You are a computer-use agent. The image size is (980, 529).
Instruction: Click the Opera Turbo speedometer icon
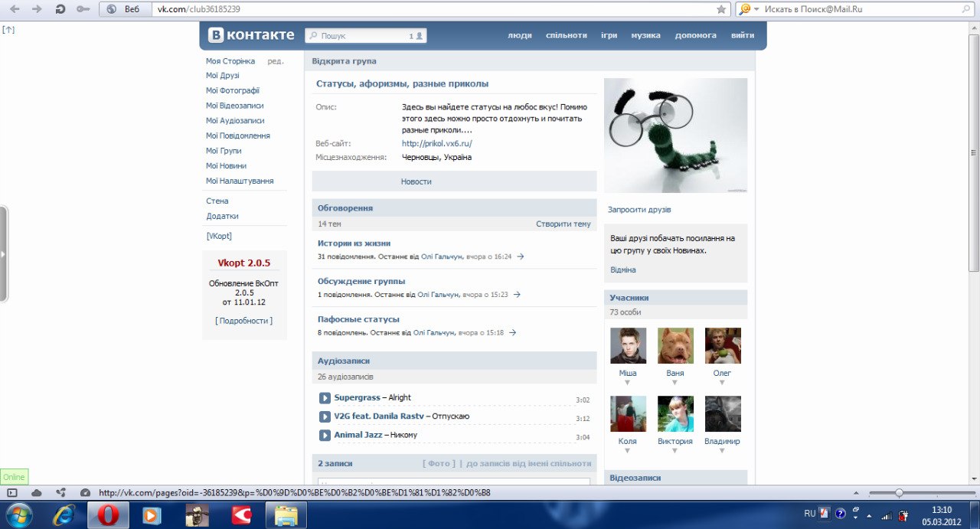[x=85, y=493]
